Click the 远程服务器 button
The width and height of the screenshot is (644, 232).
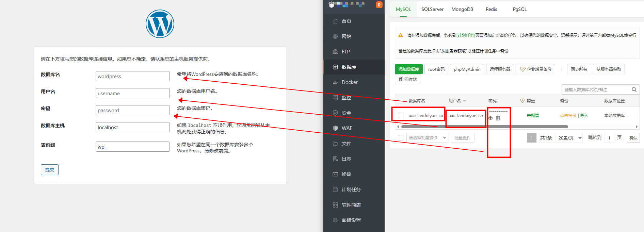pos(500,69)
